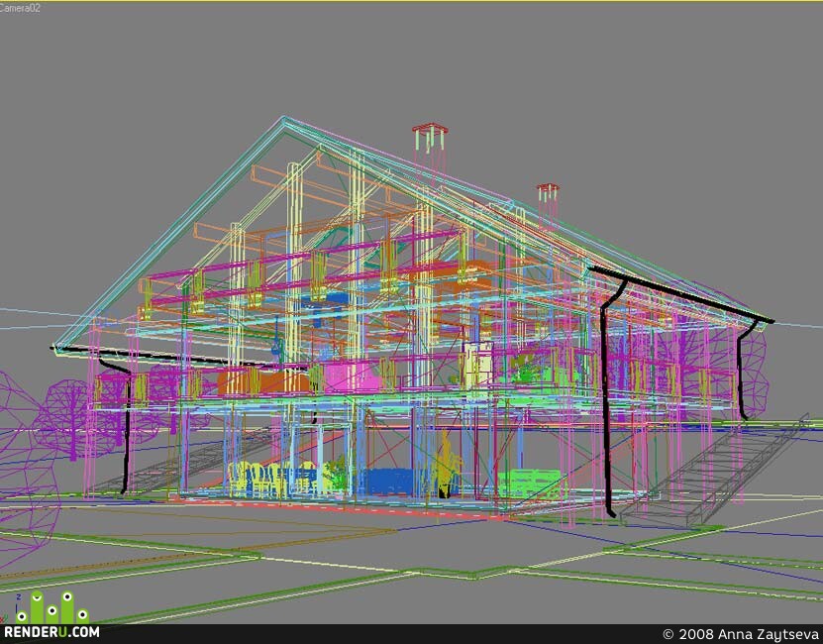Select the black gutter along right eave
Image resolution: width=823 pixels, height=644 pixels.
click(680, 294)
